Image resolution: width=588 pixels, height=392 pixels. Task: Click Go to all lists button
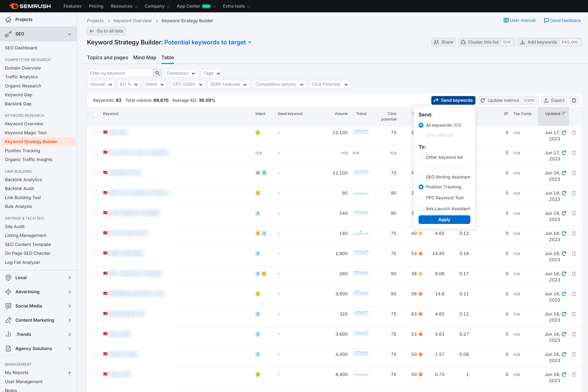106,31
